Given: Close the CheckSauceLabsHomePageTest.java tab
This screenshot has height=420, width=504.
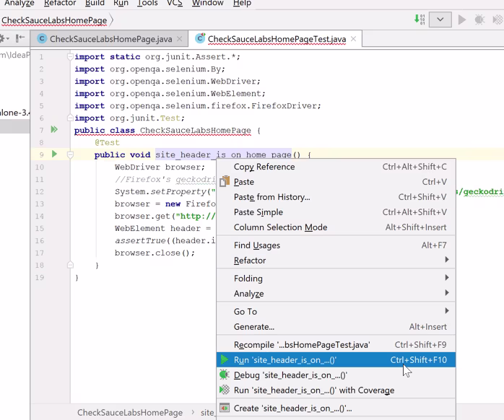Looking at the screenshot, I should tap(353, 39).
